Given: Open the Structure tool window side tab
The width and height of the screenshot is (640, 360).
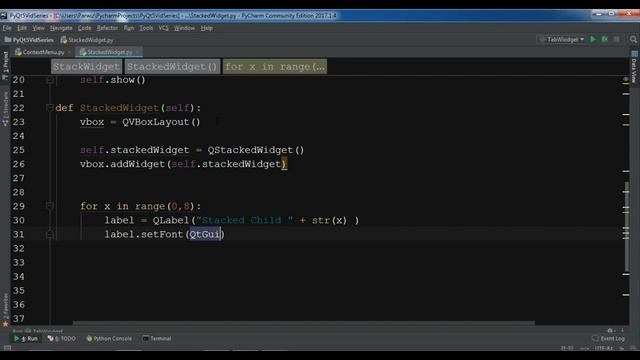Looking at the screenshot, I should 5,109.
